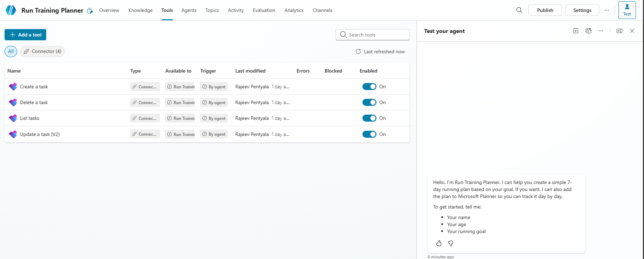Give thumbs up to the greeting message
This screenshot has height=259, width=644.
[439, 243]
